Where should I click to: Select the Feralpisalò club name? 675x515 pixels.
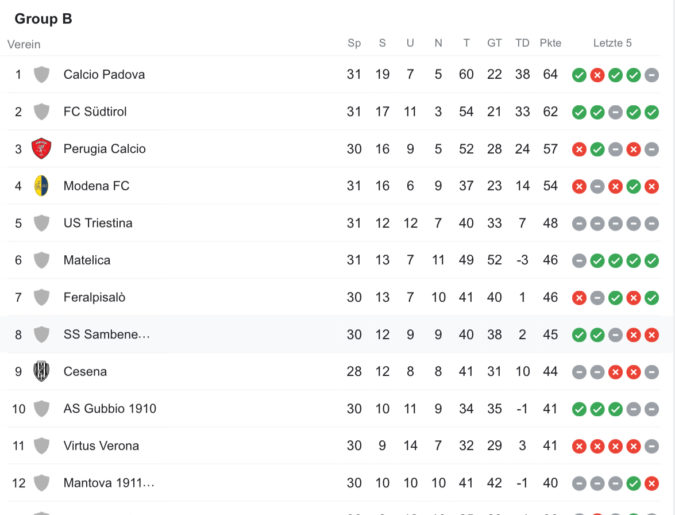94,297
